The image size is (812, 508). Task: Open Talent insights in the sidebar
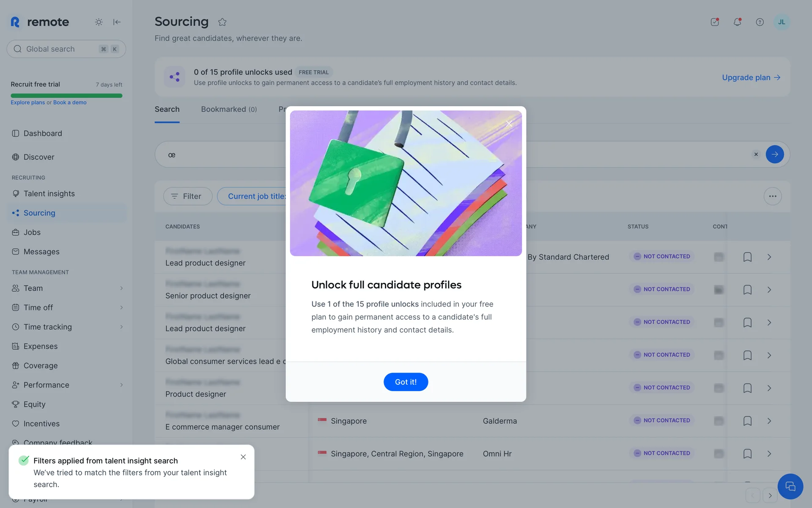click(x=49, y=193)
